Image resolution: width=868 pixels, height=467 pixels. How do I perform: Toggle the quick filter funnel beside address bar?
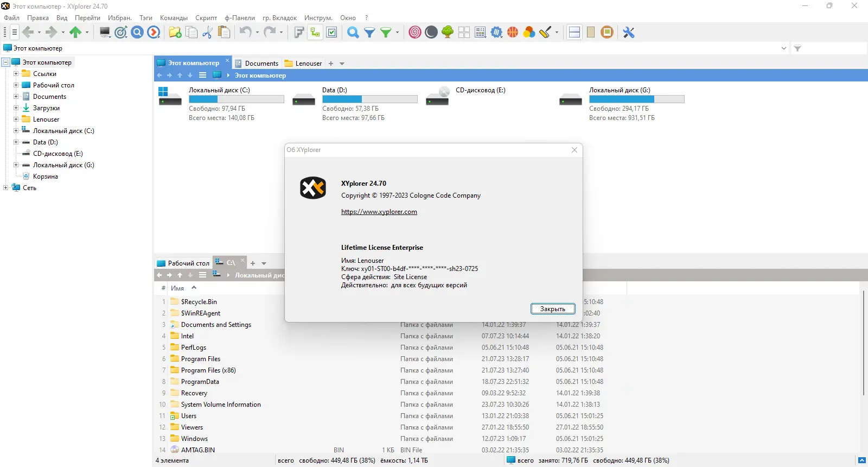[797, 48]
